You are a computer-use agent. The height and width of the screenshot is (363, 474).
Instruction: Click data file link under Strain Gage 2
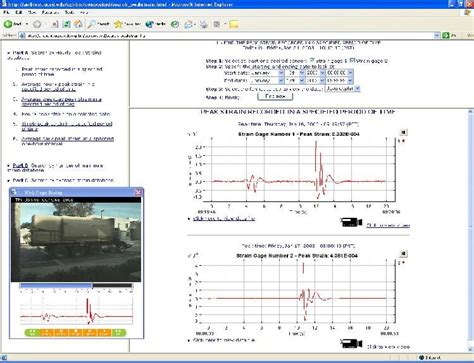click(224, 340)
